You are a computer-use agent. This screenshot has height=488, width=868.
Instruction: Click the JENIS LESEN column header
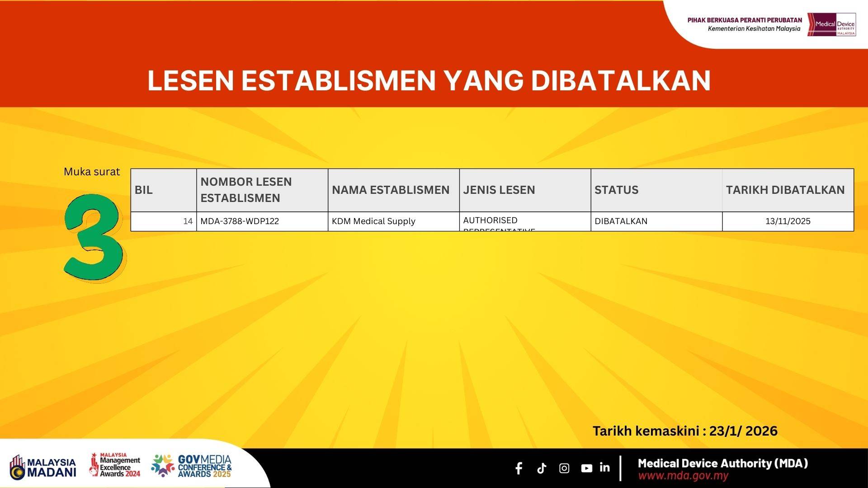pyautogui.click(x=499, y=190)
